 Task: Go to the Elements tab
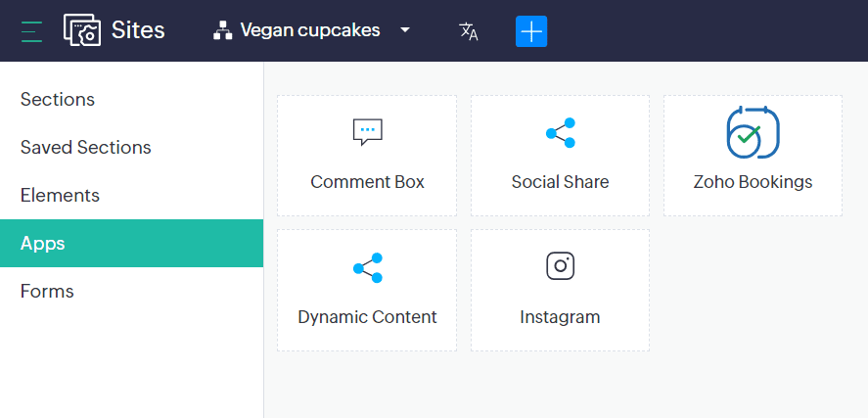click(60, 196)
